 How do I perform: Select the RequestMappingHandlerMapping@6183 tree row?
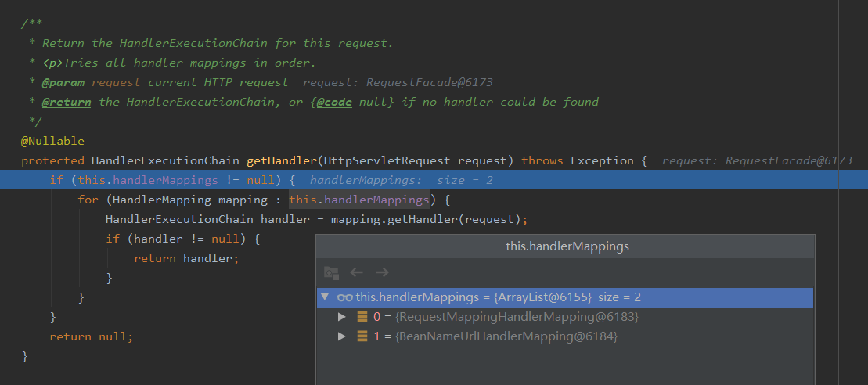pyautogui.click(x=564, y=317)
